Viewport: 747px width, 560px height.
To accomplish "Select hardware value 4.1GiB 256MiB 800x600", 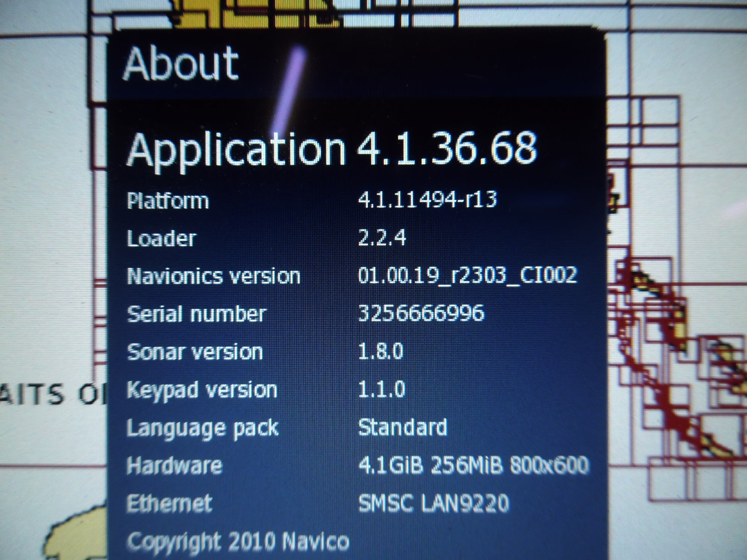I will pos(473,465).
